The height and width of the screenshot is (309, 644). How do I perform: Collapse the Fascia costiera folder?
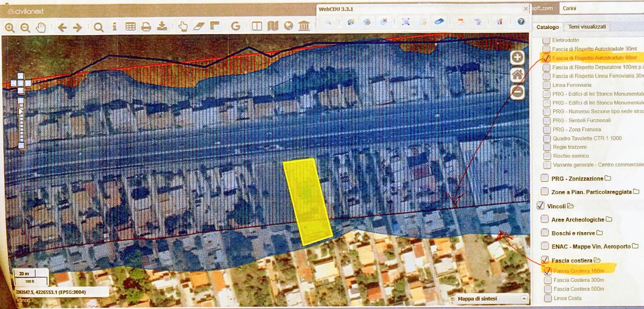597,260
